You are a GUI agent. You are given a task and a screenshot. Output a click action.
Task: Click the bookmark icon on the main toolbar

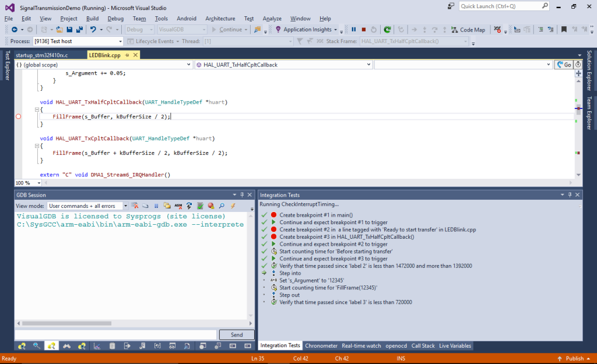click(x=564, y=29)
